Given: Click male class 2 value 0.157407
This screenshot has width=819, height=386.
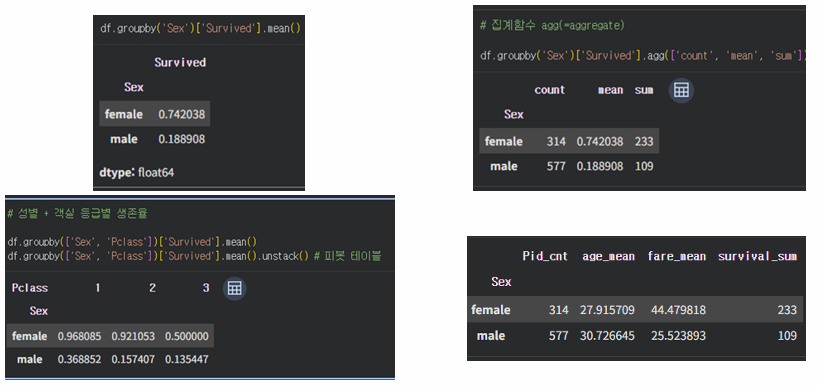Looking at the screenshot, I should [x=133, y=359].
